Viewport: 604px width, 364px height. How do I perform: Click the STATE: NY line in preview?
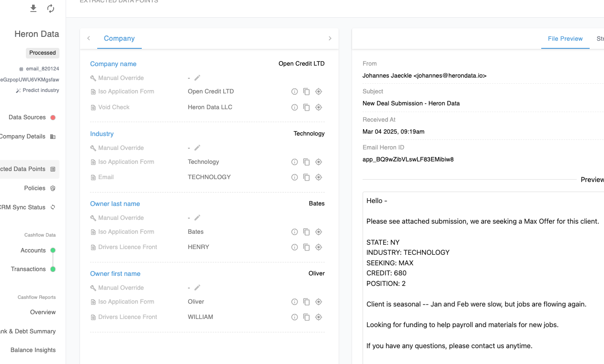pyautogui.click(x=383, y=242)
